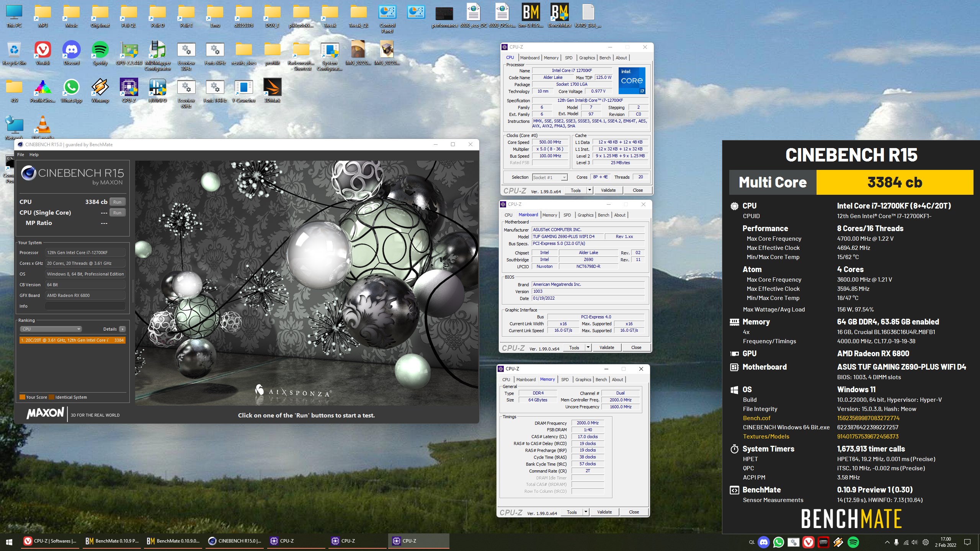Open the Socket #1 selection dropdown
The width and height of the screenshot is (980, 551).
550,177
